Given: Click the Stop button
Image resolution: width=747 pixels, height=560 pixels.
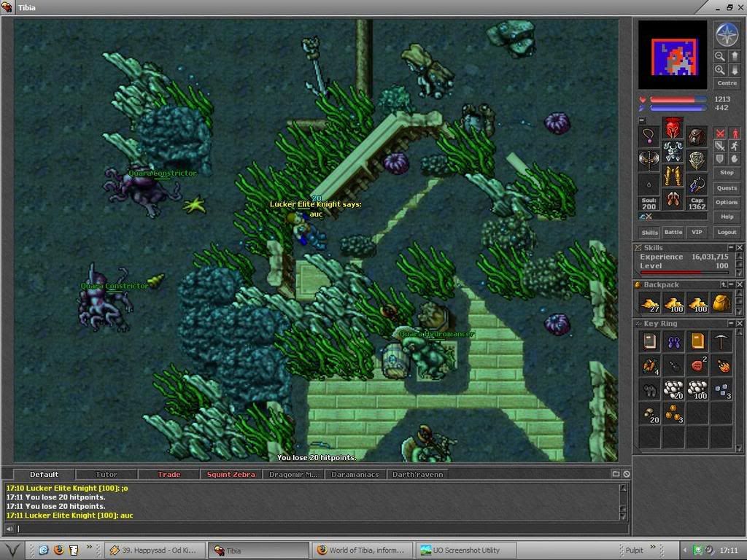Looking at the screenshot, I should [727, 172].
